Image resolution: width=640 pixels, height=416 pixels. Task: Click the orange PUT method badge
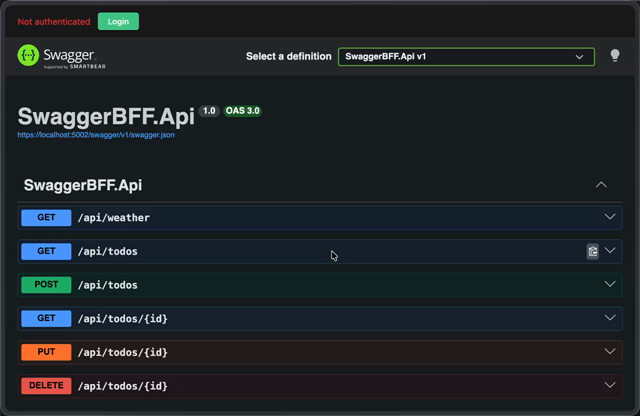46,352
